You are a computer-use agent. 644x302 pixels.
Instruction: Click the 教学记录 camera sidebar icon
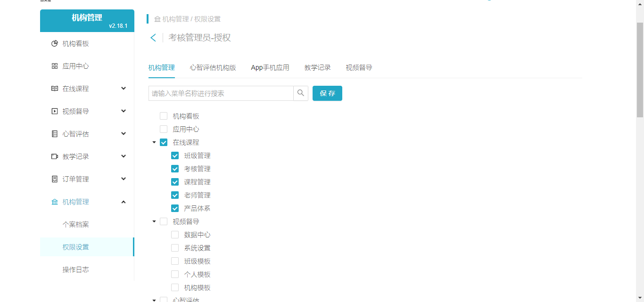tap(55, 157)
